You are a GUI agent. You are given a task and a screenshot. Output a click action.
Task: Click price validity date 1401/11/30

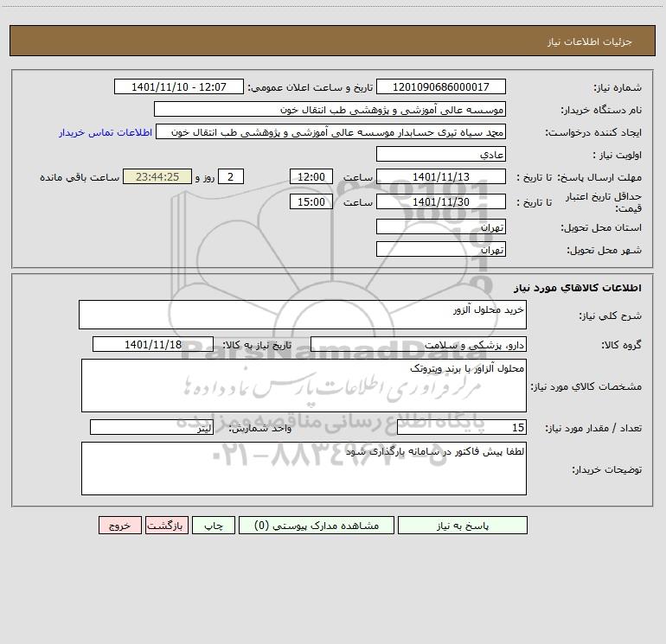(x=441, y=201)
